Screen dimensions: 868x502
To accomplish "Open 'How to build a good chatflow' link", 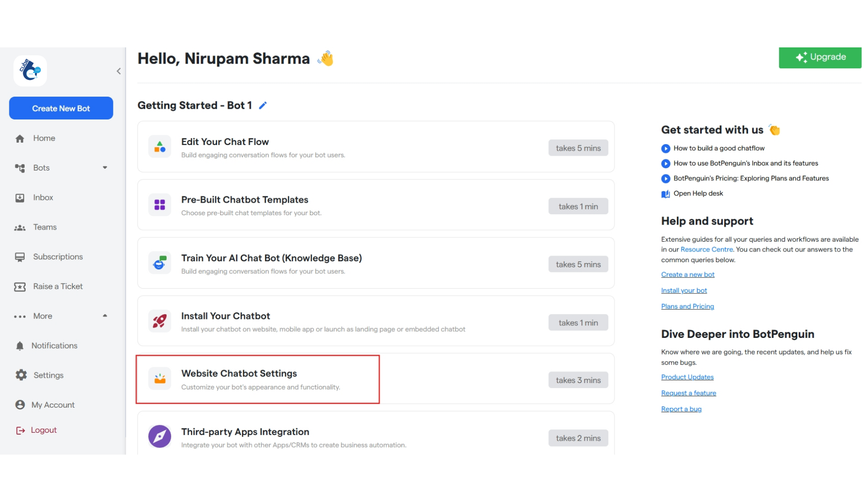I will 719,148.
